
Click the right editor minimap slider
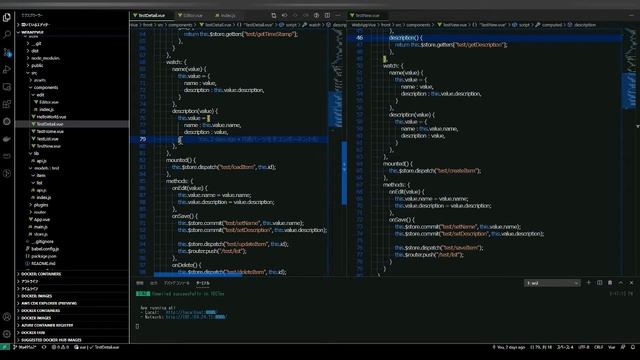[x=629, y=91]
